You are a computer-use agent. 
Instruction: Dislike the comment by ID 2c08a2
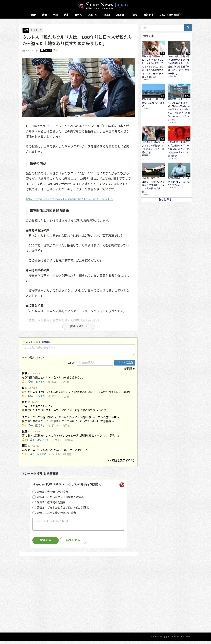point(29,425)
